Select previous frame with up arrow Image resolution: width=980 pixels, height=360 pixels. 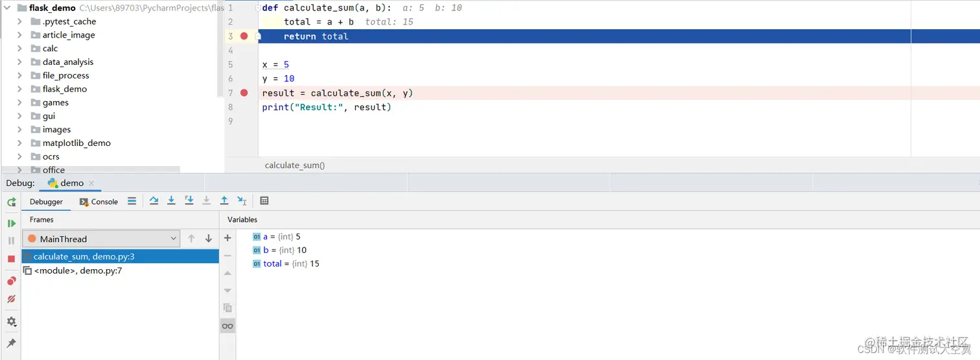click(191, 239)
